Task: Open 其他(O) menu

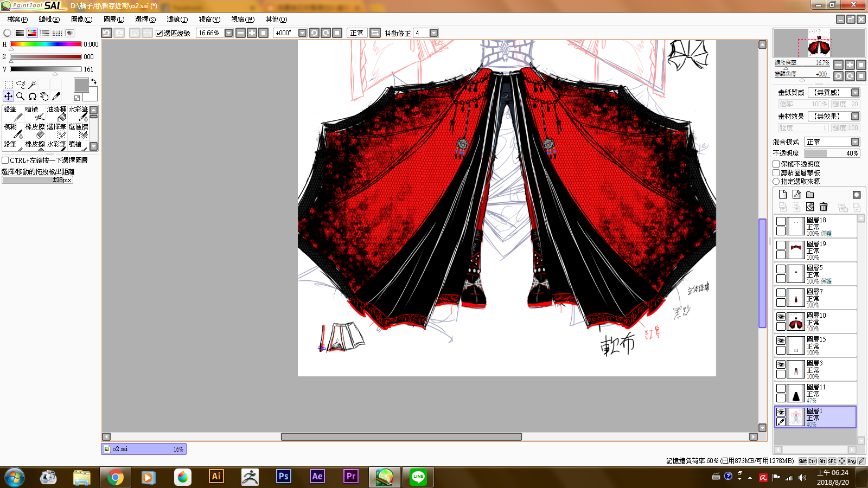Action: [x=276, y=20]
